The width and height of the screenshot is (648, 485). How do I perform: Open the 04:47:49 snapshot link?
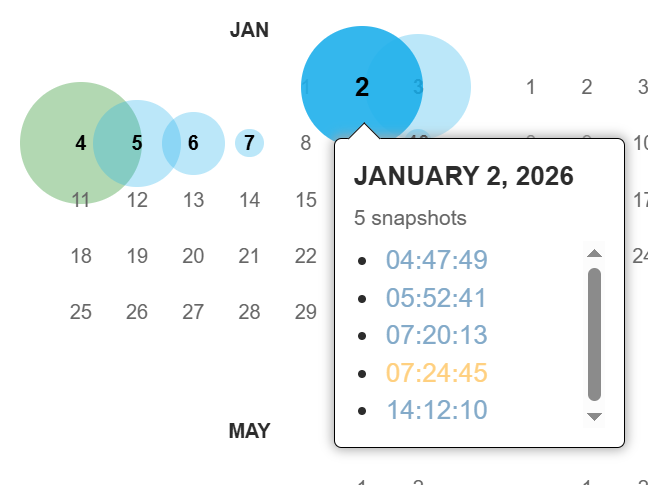click(x=436, y=261)
